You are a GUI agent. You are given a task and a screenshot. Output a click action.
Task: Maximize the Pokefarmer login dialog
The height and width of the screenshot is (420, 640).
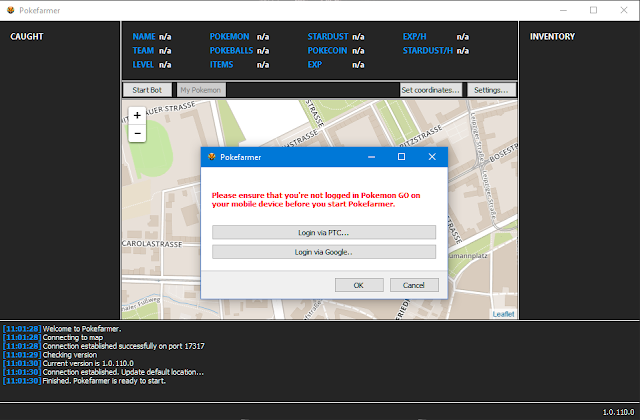point(402,157)
